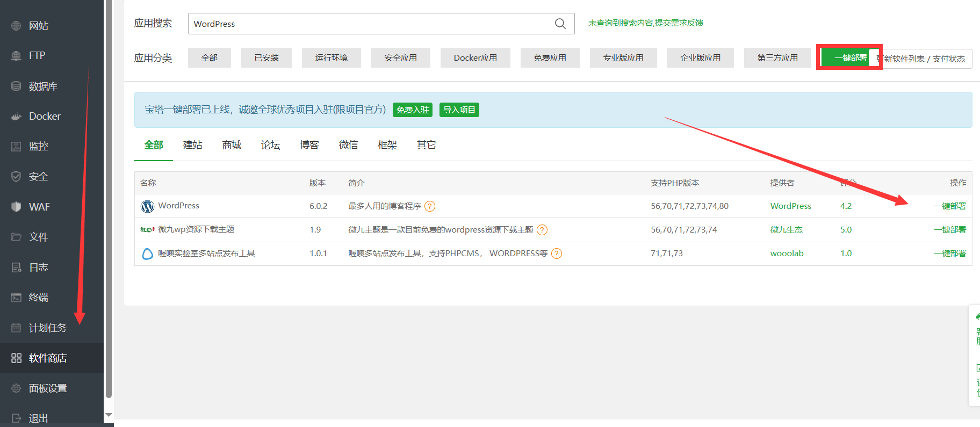Select the 运行环境 category button
The width and height of the screenshot is (980, 427).
332,58
